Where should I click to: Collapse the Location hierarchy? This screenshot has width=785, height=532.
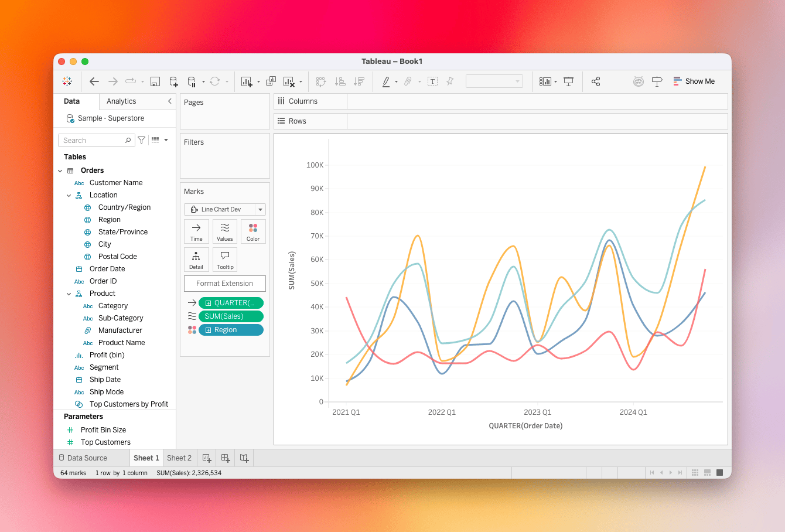pyautogui.click(x=69, y=196)
